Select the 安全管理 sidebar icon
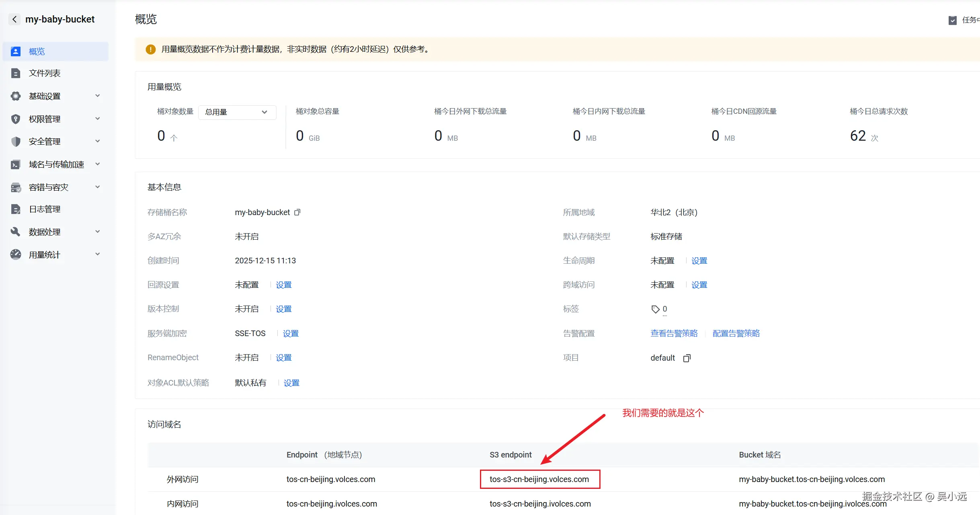Viewport: 980px width, 515px height. click(15, 141)
